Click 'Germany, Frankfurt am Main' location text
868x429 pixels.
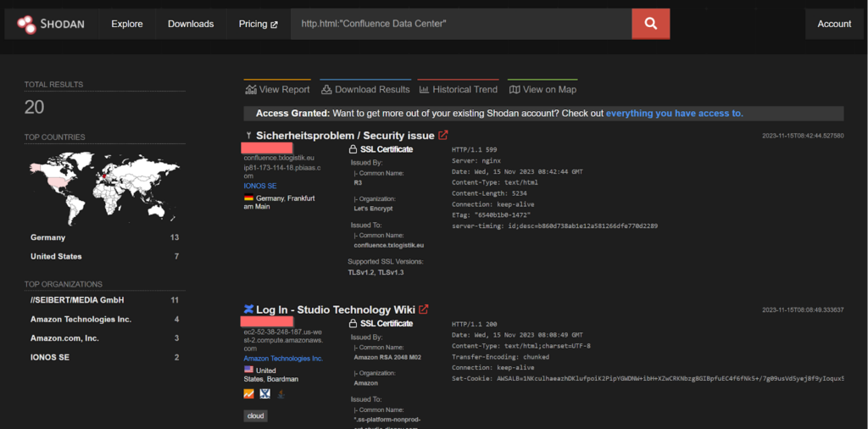(280, 202)
